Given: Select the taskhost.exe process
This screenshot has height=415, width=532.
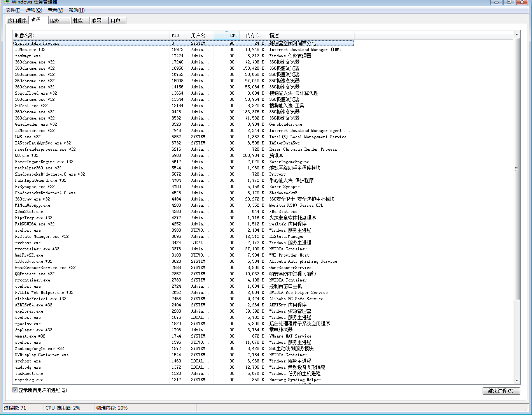Looking at the screenshot, I should [x=184, y=373].
